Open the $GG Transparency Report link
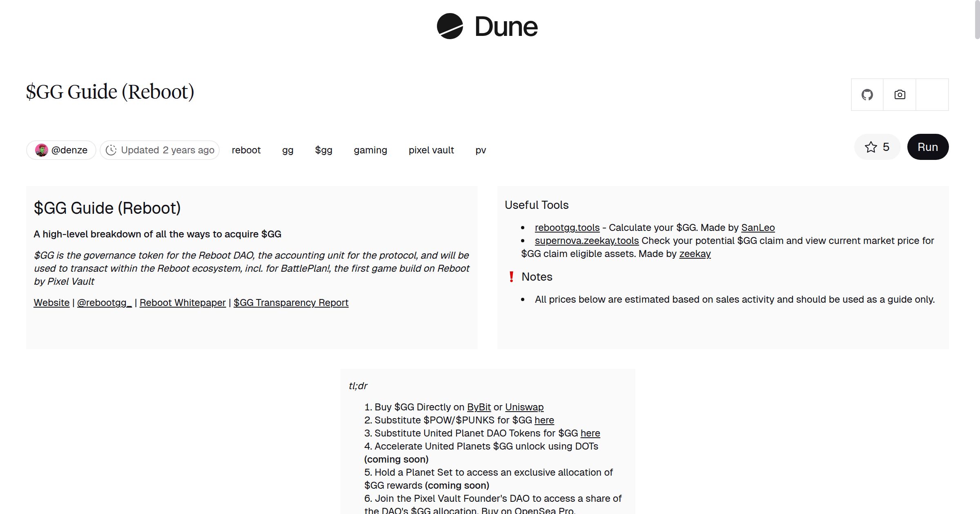980x514 pixels. point(291,303)
